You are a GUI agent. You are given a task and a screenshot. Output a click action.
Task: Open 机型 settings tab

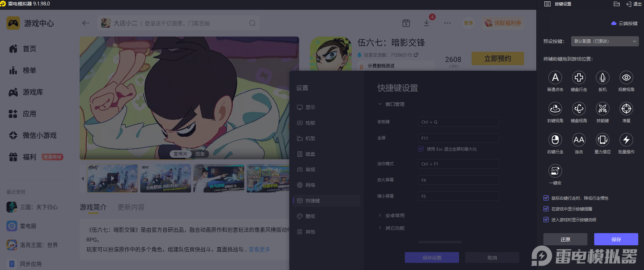[327, 138]
